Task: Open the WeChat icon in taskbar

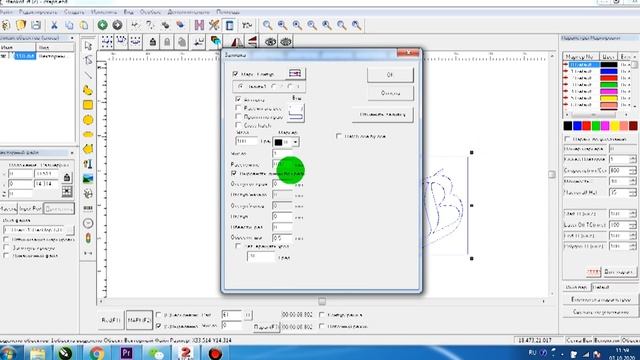Action: click(x=156, y=353)
